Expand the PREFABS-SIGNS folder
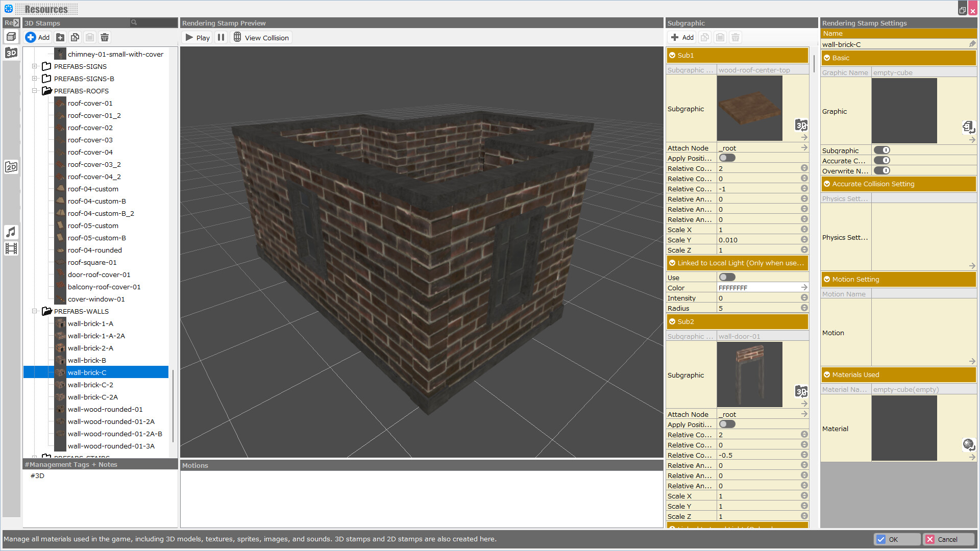980x551 pixels. coord(34,66)
